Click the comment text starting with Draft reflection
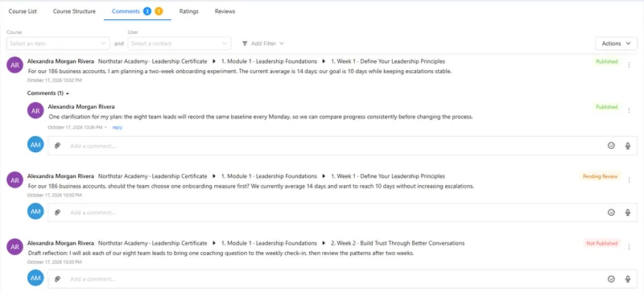Image resolution: width=644 pixels, height=293 pixels. (x=221, y=253)
